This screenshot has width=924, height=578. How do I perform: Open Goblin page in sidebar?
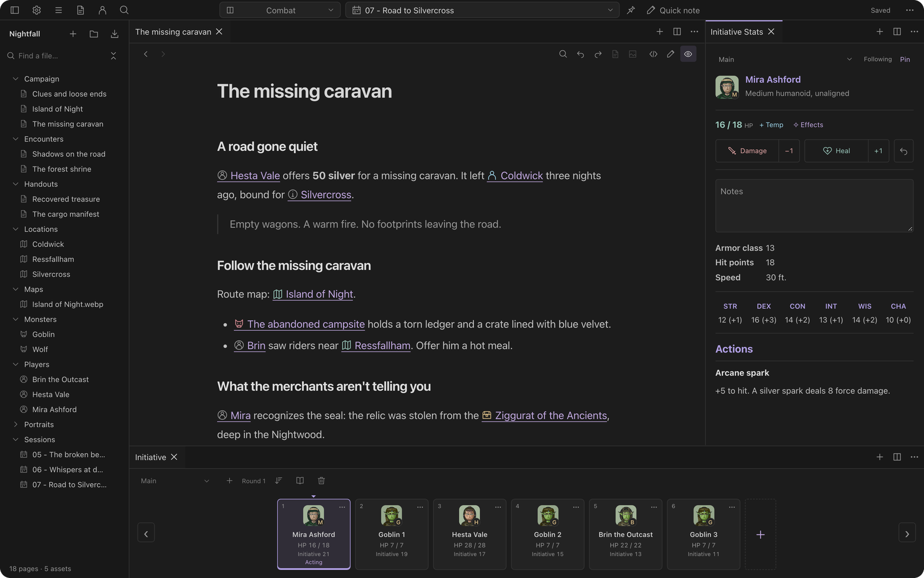tap(43, 334)
